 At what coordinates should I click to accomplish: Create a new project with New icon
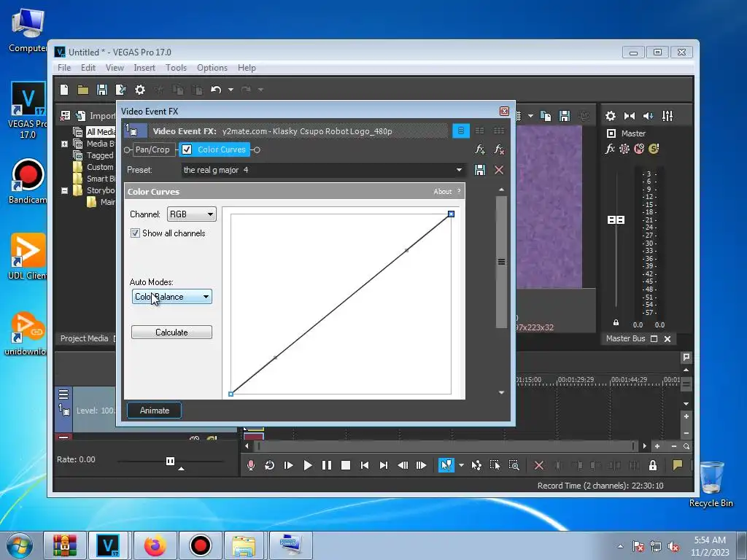pyautogui.click(x=64, y=90)
